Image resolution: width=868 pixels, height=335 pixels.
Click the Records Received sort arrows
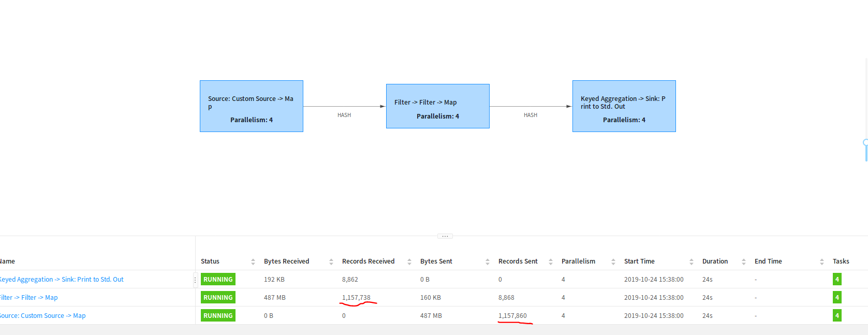click(x=409, y=262)
